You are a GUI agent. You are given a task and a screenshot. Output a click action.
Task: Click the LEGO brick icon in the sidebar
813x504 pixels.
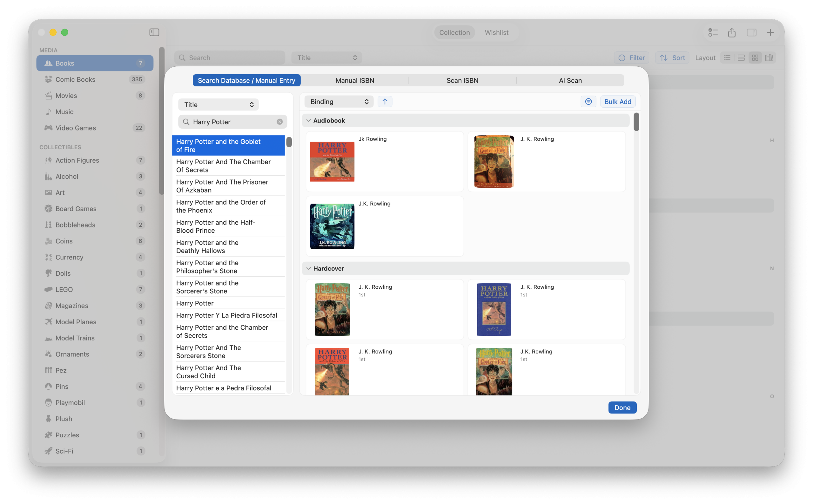point(48,289)
